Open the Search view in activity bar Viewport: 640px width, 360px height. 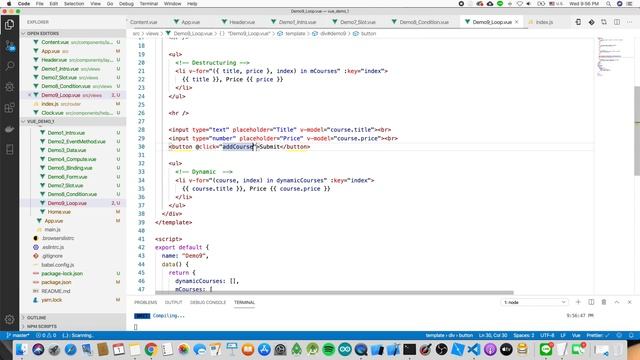9,66
